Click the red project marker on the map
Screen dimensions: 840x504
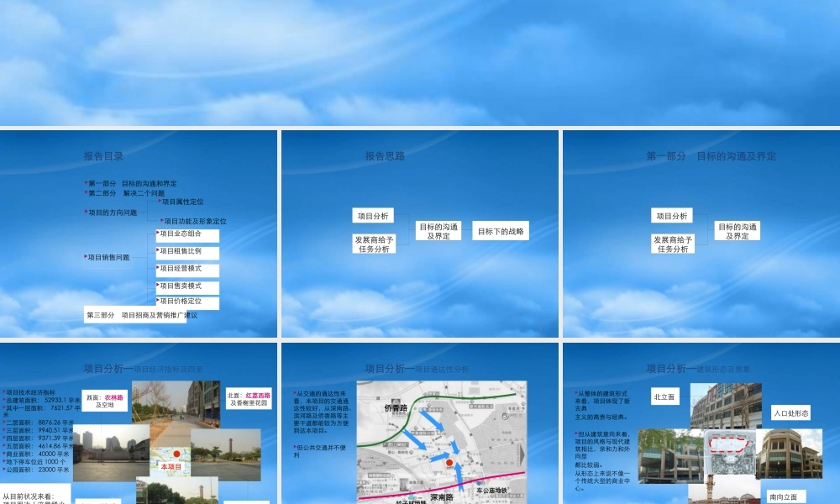[449, 463]
